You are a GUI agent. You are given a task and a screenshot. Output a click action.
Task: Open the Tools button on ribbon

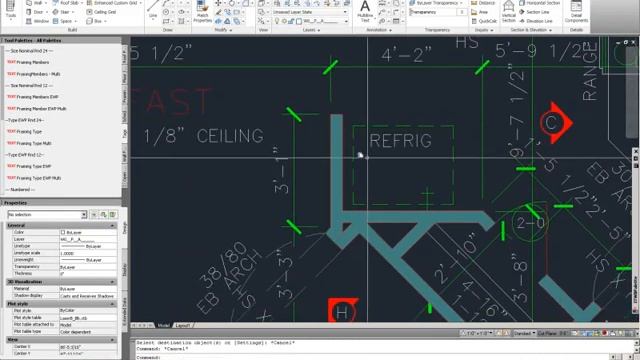tap(11, 10)
